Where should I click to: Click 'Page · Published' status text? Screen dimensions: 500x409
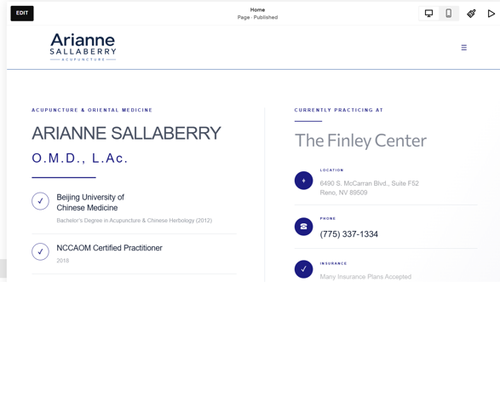coord(257,17)
